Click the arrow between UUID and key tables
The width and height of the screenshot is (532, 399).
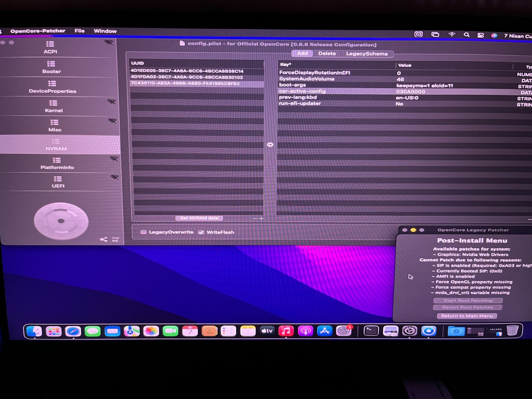click(270, 144)
